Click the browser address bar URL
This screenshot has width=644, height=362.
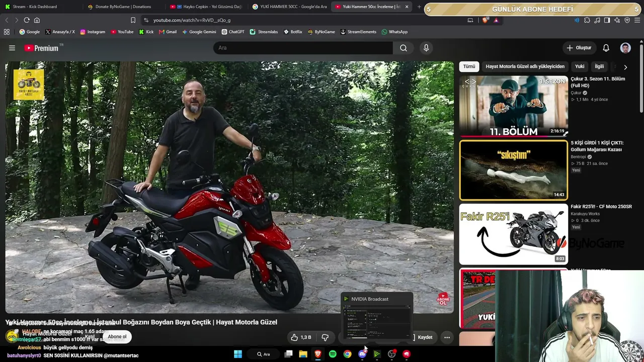[192, 20]
